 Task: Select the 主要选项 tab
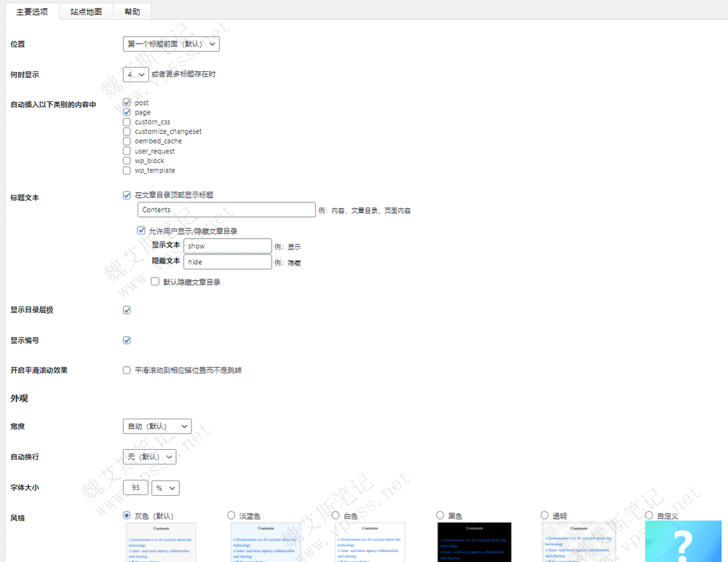click(x=32, y=12)
